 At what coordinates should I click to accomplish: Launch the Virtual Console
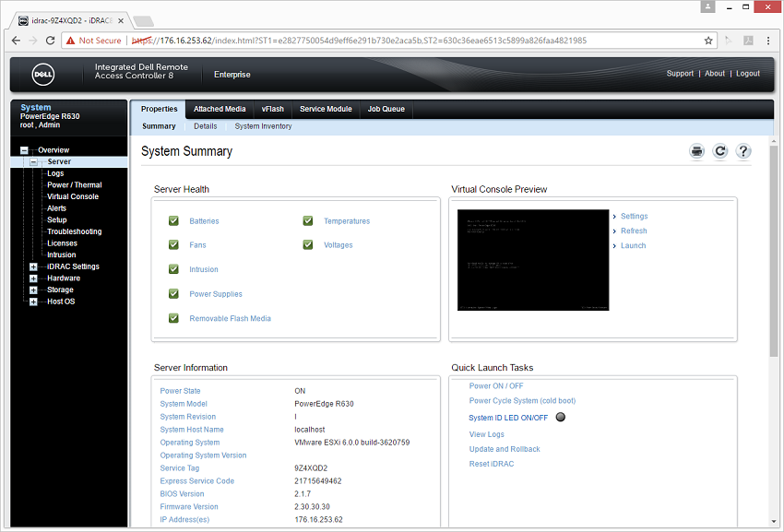633,245
